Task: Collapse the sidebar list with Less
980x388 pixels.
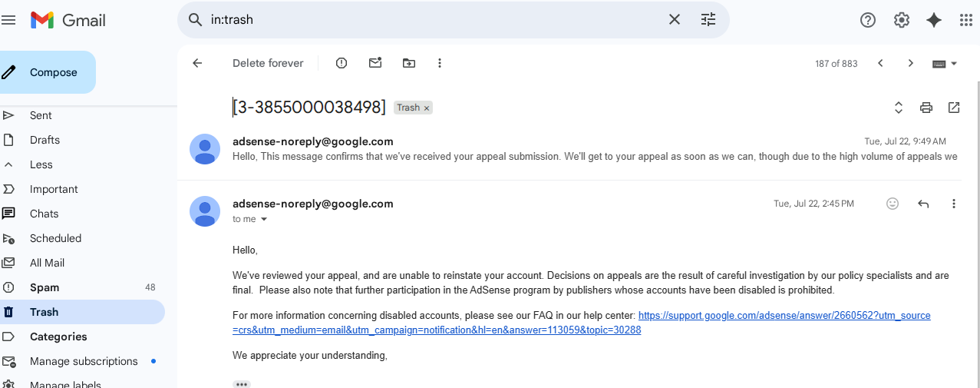Action: point(41,164)
